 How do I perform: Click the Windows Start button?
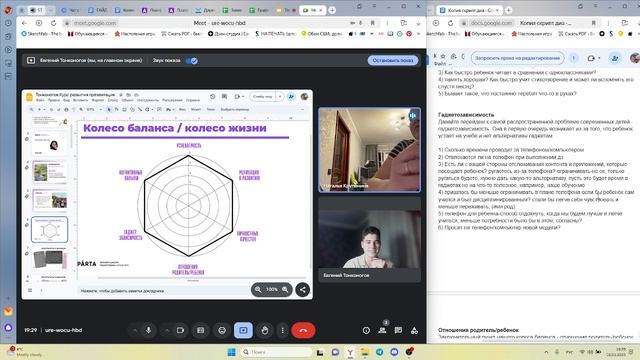coord(231,352)
